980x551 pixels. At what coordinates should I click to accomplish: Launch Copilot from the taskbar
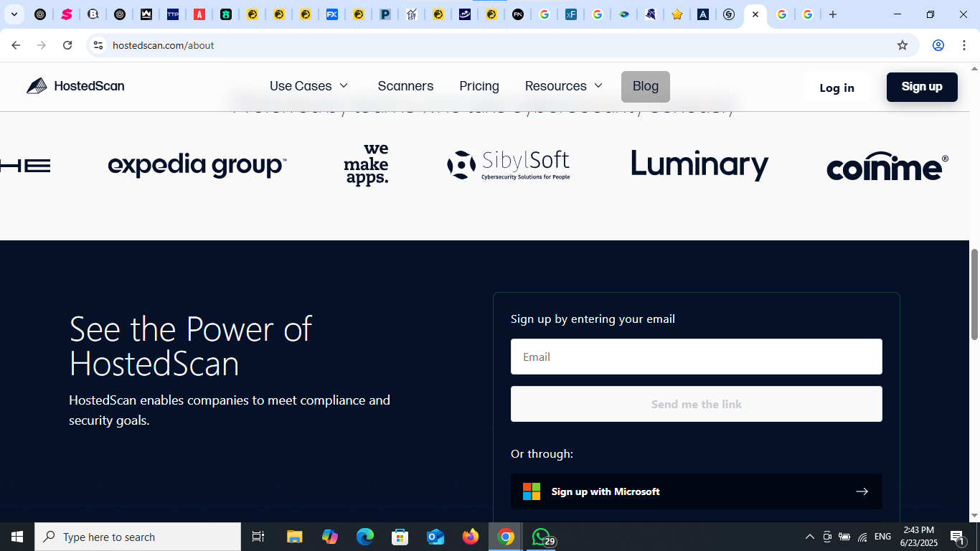click(330, 537)
